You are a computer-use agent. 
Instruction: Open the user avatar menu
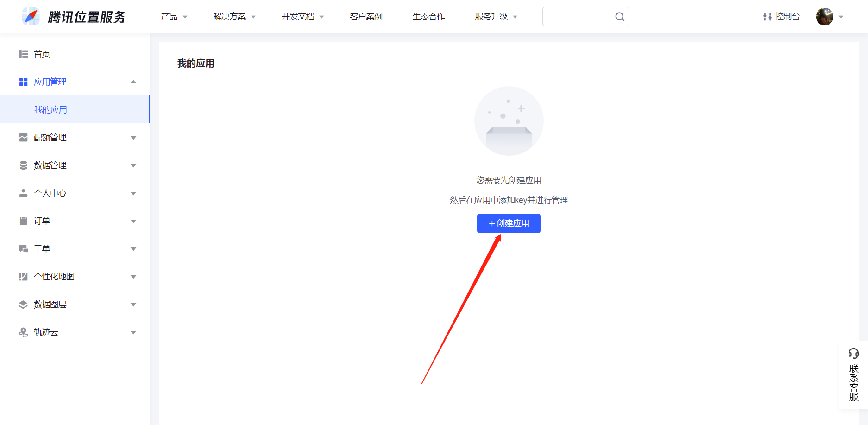point(824,17)
